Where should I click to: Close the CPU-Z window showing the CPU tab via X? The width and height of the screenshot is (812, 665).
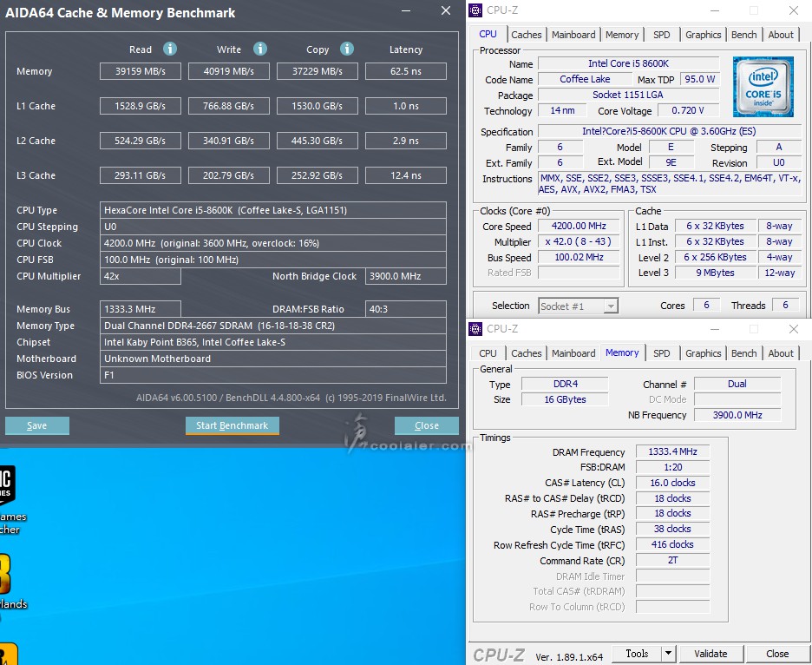pyautogui.click(x=794, y=10)
